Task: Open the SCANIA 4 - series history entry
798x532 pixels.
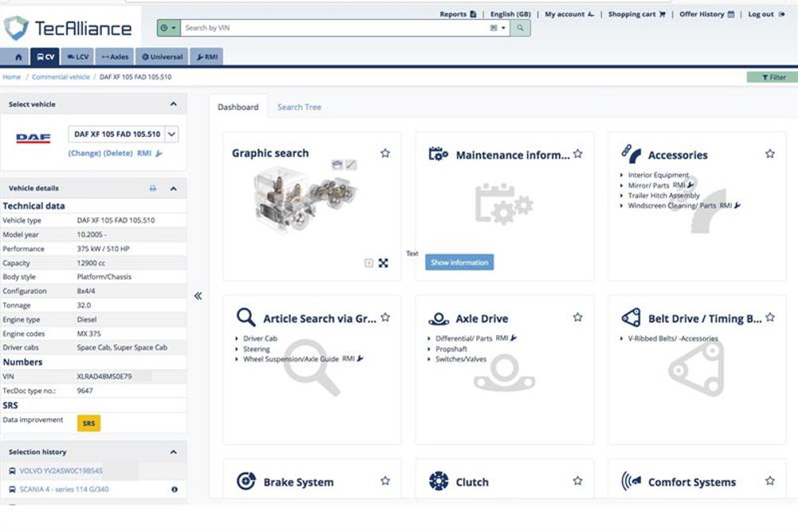Action: point(65,489)
